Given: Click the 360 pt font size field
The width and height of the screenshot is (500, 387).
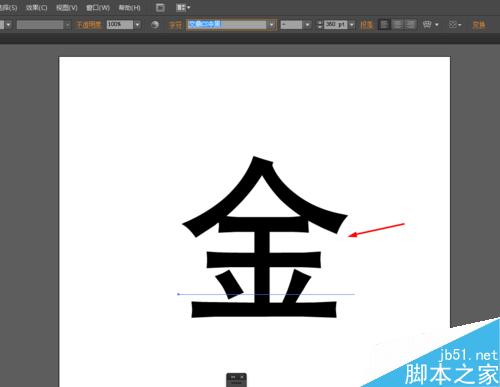Looking at the screenshot, I should [x=336, y=25].
